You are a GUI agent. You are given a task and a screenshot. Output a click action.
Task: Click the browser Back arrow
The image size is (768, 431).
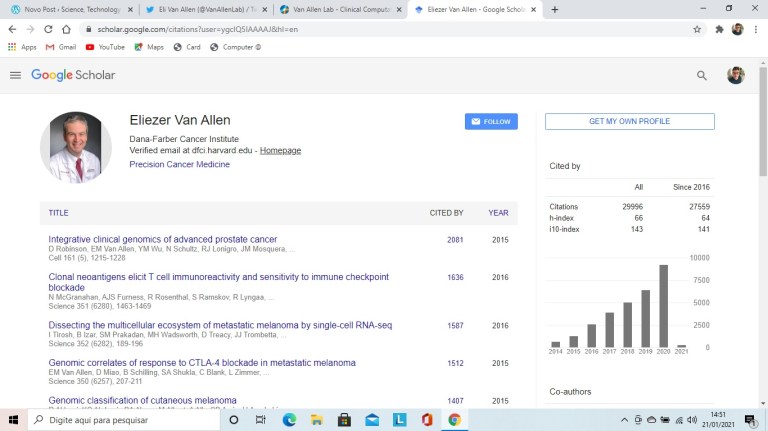click(12, 29)
